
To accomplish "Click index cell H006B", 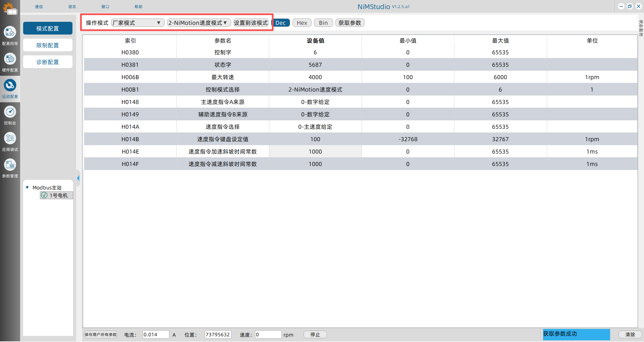I will tap(130, 77).
